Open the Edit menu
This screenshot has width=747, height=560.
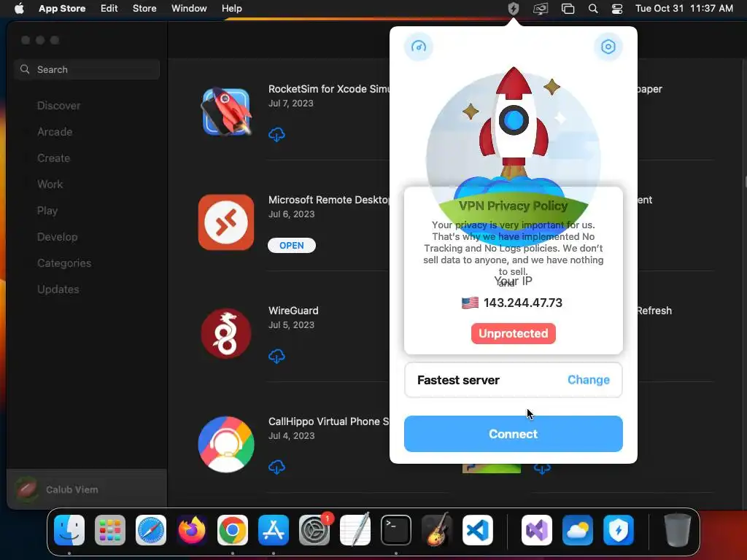click(109, 9)
